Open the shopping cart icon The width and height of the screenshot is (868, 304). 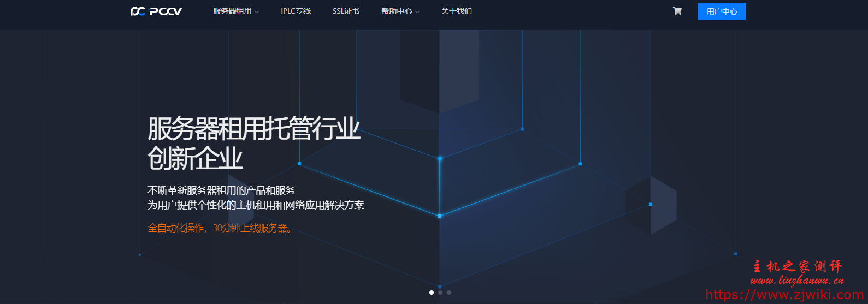tap(677, 11)
